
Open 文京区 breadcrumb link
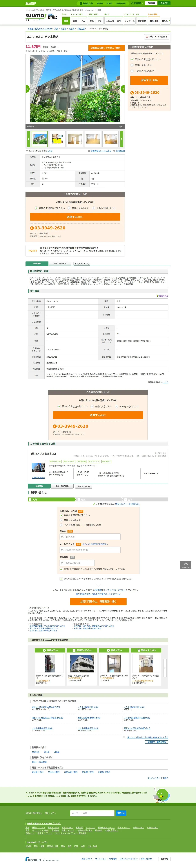(x=72, y=29)
